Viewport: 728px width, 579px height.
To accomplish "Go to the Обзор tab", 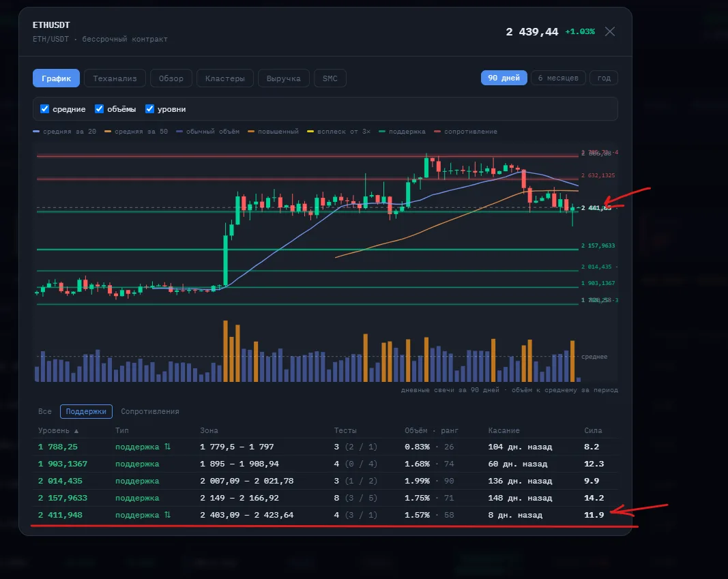I will 171,78.
